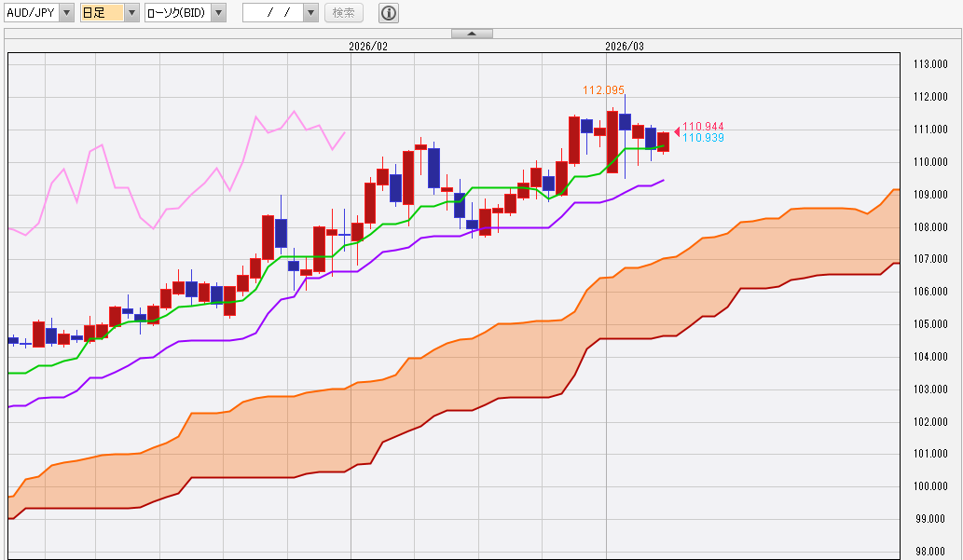Open the AUD/JPY currency pair dropdown
This screenshot has width=963, height=560.
pyautogui.click(x=66, y=13)
